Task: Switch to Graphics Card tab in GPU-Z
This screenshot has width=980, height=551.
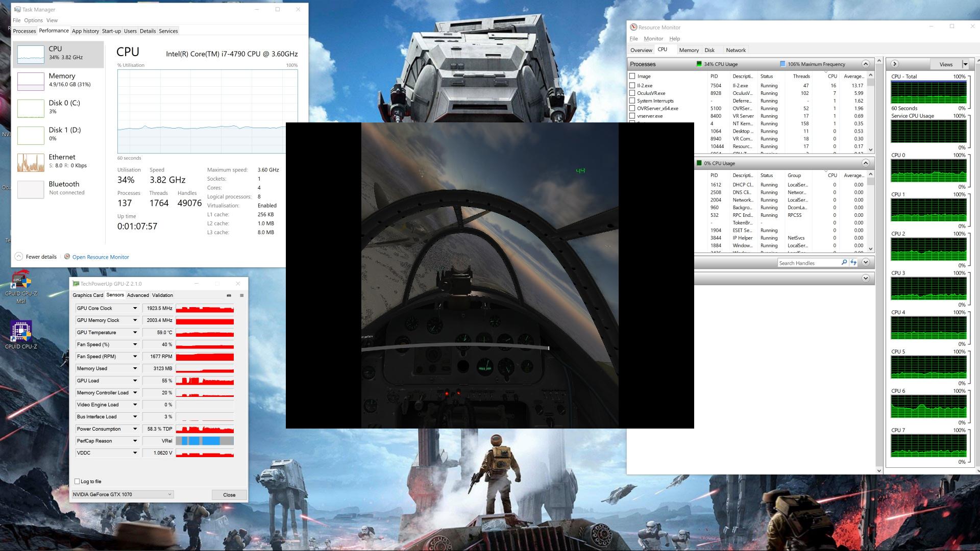Action: point(88,295)
